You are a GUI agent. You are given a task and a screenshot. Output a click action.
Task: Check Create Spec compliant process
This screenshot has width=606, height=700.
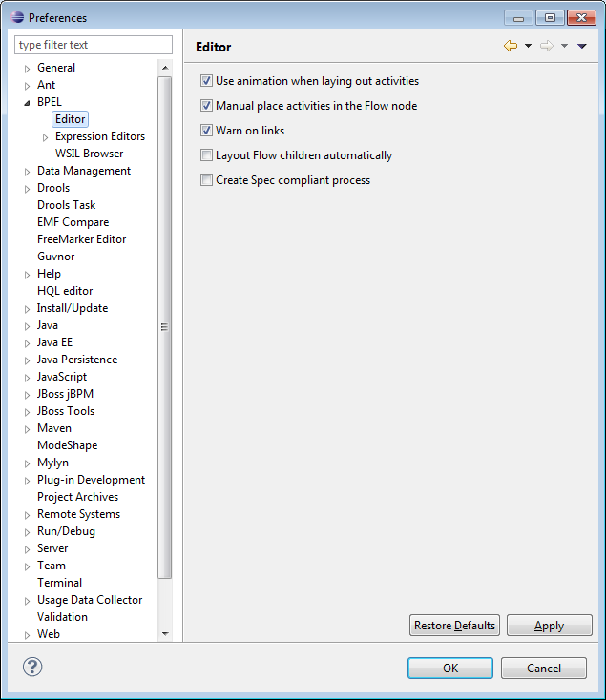[206, 180]
